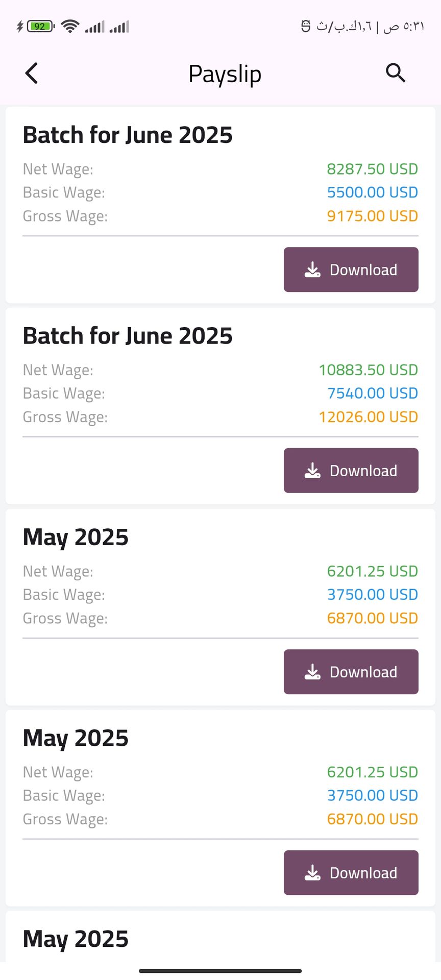The image size is (441, 980).
Task: Tap the Payslip page title
Action: point(225,74)
